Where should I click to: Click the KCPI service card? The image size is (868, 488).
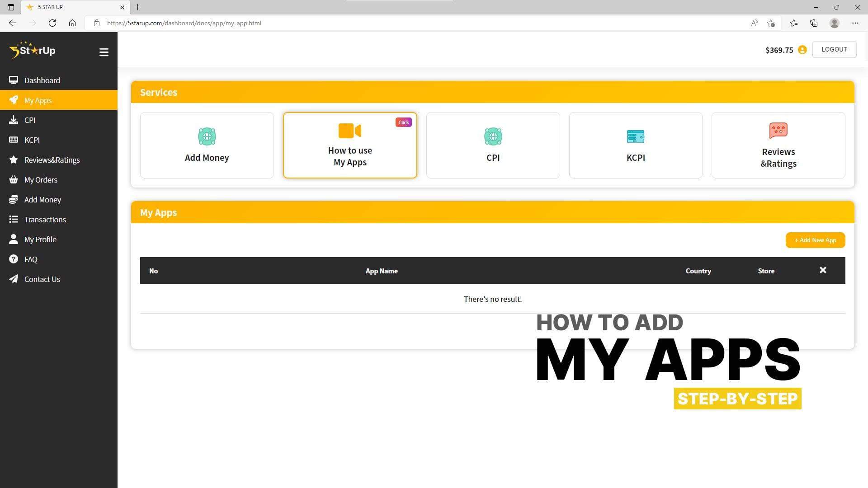[636, 145]
